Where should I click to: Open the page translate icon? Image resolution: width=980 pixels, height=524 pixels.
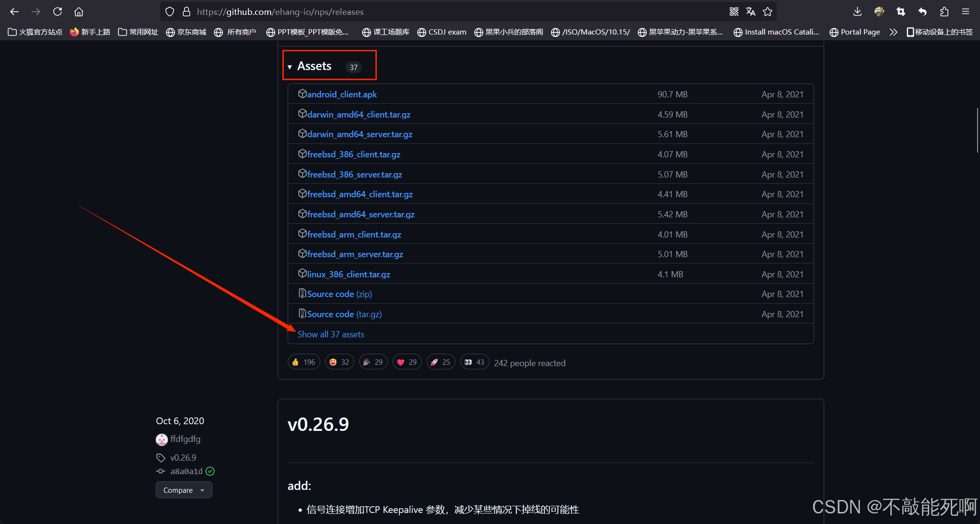[x=751, y=12]
